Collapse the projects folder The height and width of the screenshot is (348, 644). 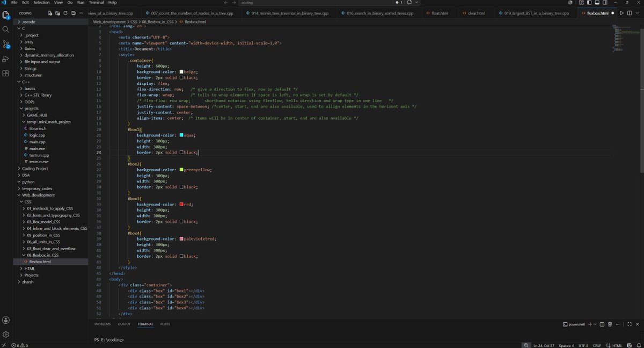coord(50,108)
